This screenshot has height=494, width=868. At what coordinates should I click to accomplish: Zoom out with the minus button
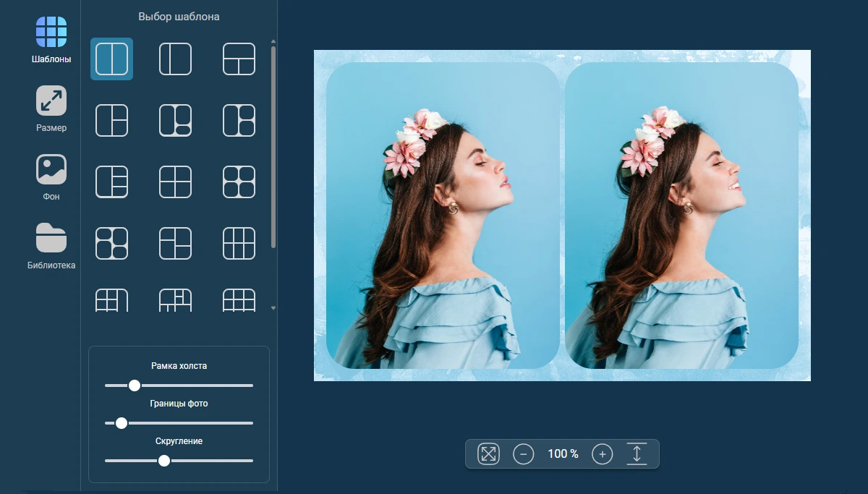pyautogui.click(x=524, y=454)
